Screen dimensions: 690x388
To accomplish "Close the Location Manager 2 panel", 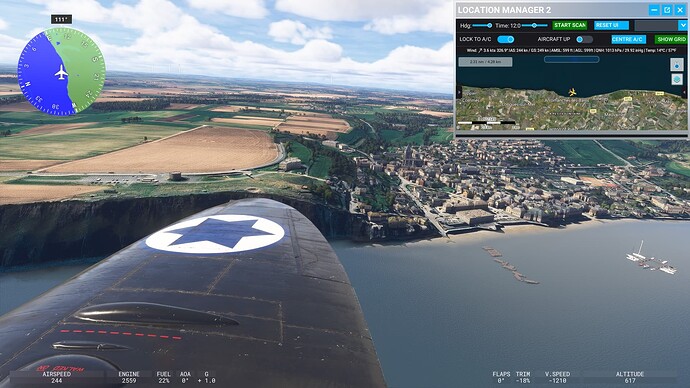I will [x=680, y=10].
